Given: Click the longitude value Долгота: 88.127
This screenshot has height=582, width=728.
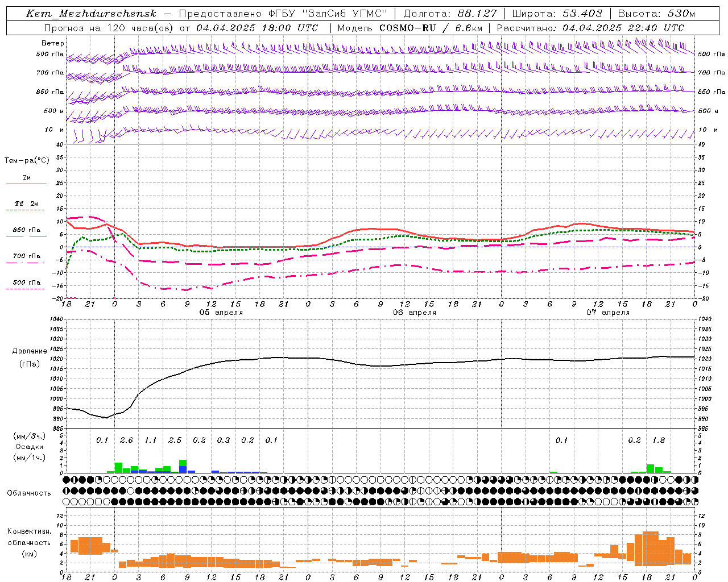Looking at the screenshot, I should point(450,14).
